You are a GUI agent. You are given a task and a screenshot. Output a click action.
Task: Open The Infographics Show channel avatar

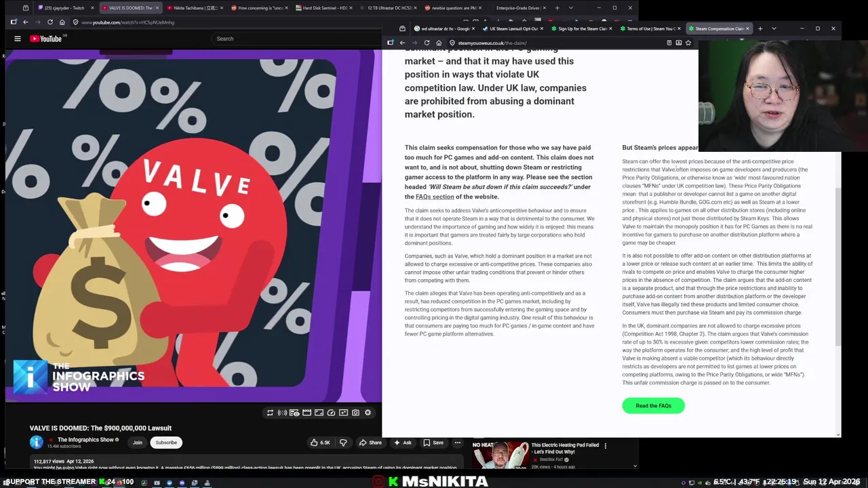click(x=37, y=443)
